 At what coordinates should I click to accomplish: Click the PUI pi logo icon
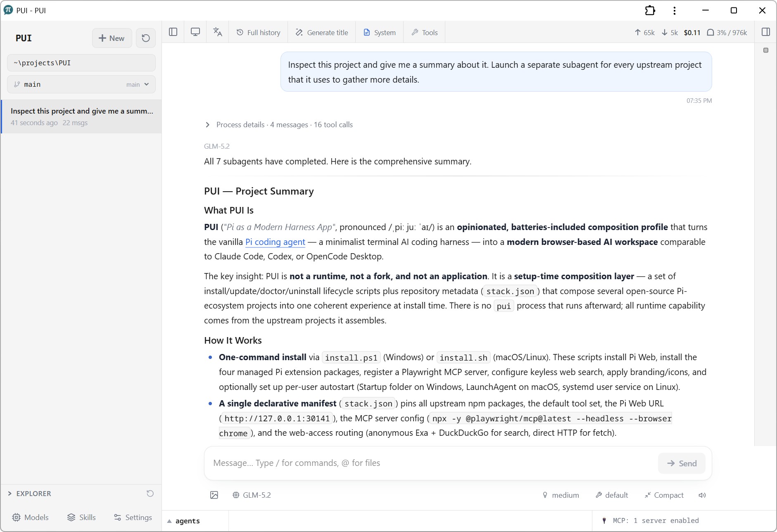click(8, 10)
